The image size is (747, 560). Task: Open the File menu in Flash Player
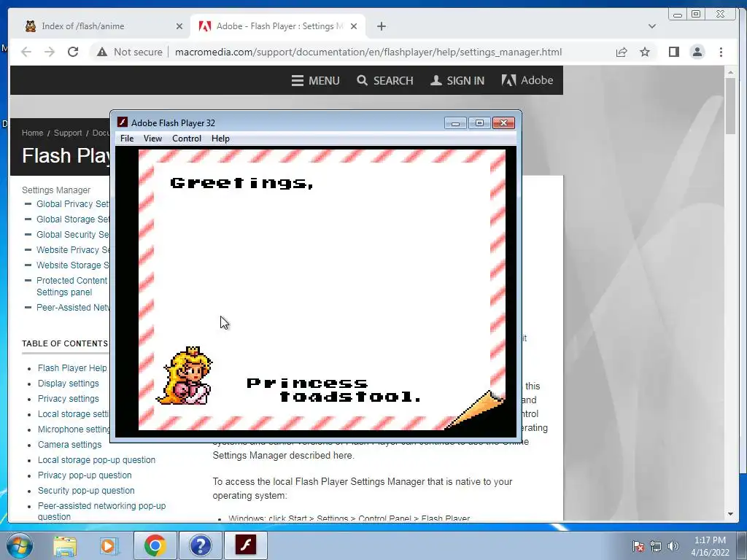click(127, 139)
